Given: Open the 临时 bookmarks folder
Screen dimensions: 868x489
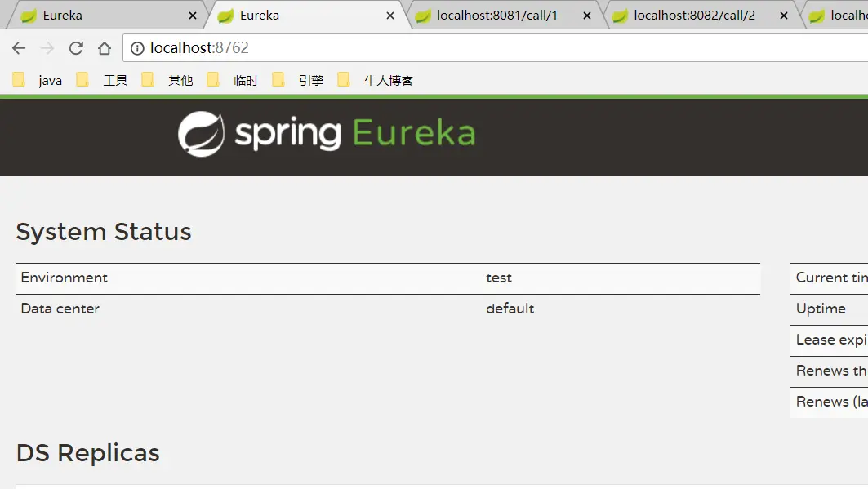Looking at the screenshot, I should click(232, 80).
